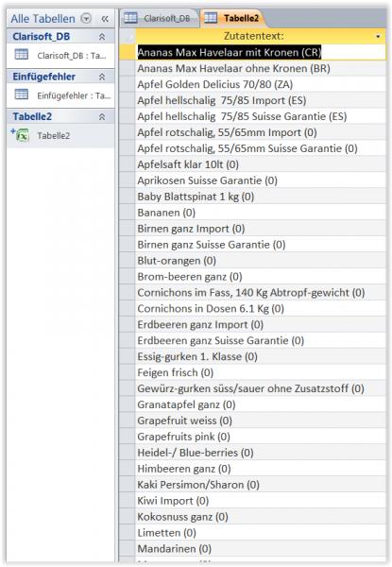Click the Clarisoft_DB tab datasheet icon
392x567 pixels.
point(130,18)
